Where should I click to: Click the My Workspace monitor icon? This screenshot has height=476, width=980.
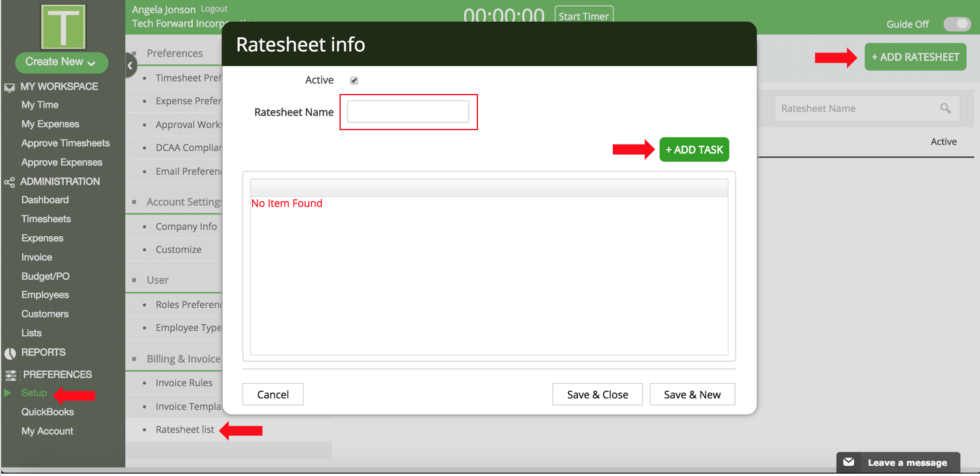[x=10, y=87]
